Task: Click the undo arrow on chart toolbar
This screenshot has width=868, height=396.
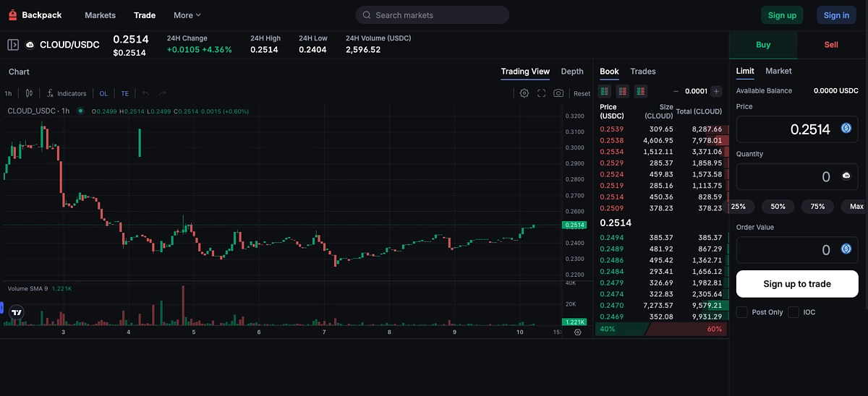Action: coord(145,93)
